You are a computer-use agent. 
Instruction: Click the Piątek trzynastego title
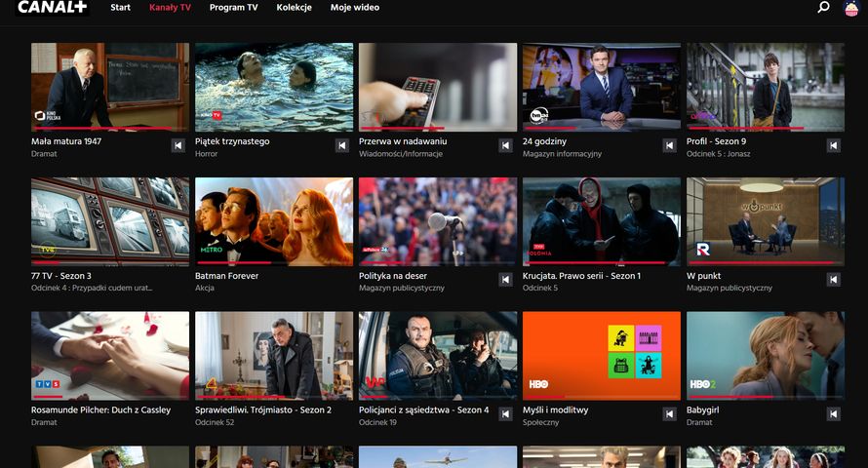pos(232,141)
